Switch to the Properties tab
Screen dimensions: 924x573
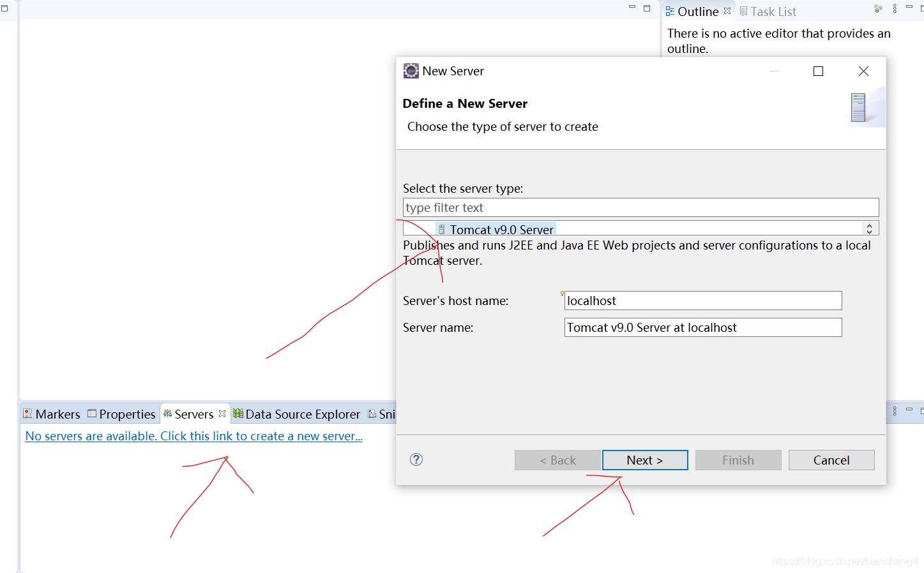[x=121, y=414]
